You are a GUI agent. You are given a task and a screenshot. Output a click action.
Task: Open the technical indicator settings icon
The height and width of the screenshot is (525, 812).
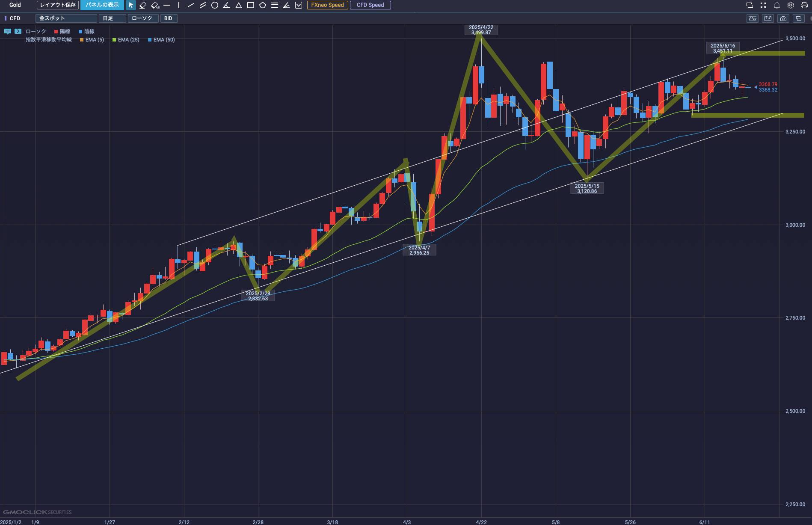point(753,18)
